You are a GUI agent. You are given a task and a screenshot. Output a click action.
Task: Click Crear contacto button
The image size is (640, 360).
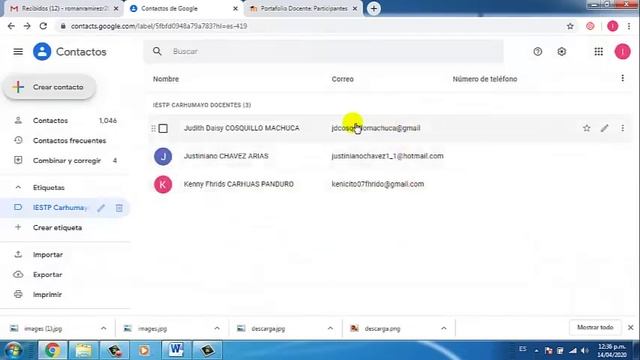coord(50,87)
